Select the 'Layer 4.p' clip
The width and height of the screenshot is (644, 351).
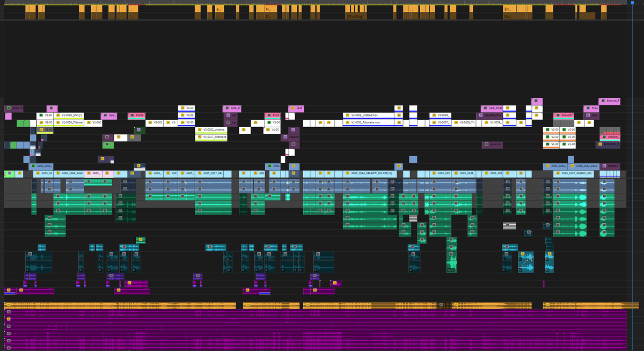(492, 144)
